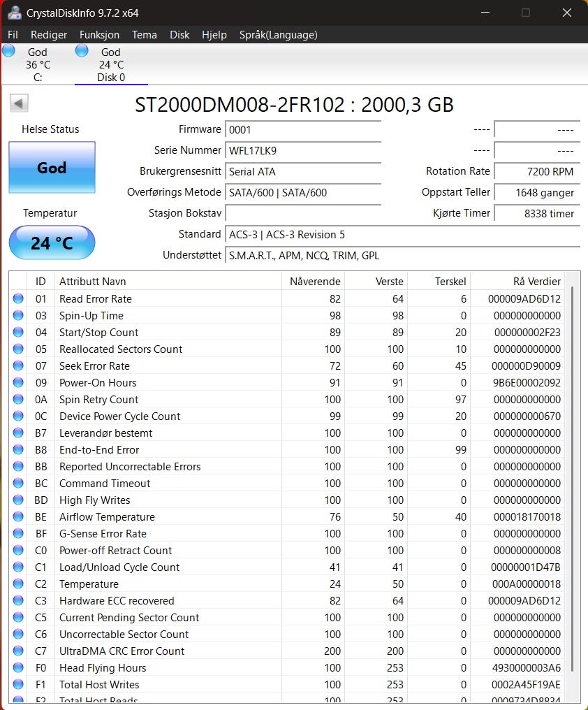Click the God health status button
This screenshot has width=588, height=710.
52,168
